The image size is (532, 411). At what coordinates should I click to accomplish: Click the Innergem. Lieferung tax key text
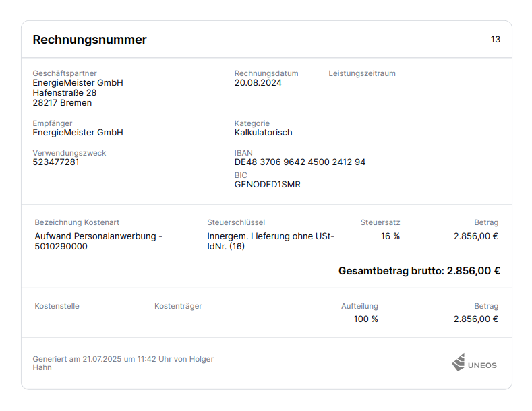(270, 241)
